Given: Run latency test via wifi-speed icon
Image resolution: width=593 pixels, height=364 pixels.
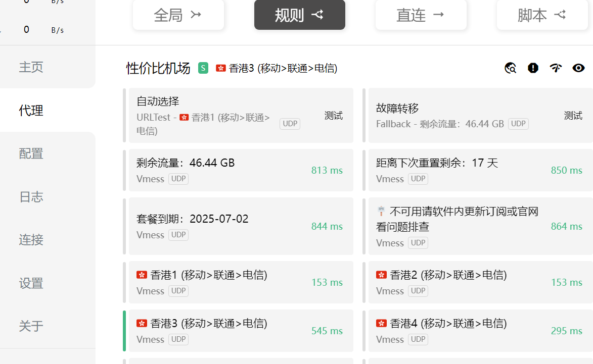Looking at the screenshot, I should click(556, 68).
